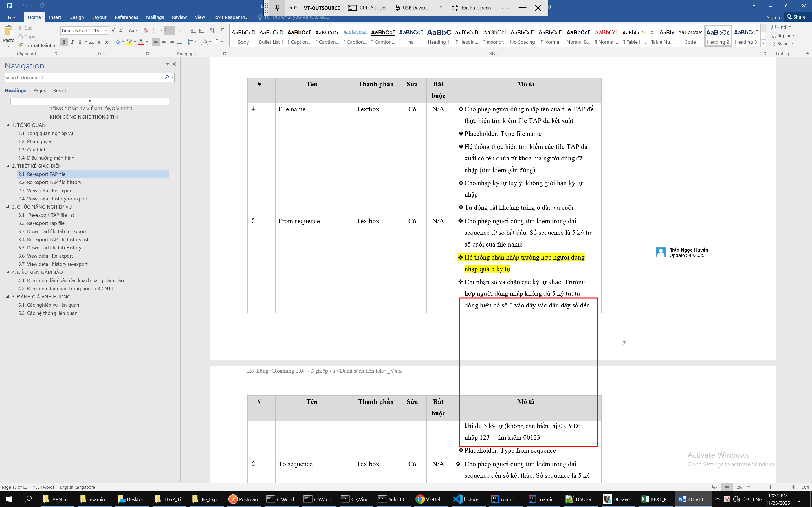This screenshot has width=812, height=507.
Task: Click the Grow Font size icon
Action: coord(113,30)
